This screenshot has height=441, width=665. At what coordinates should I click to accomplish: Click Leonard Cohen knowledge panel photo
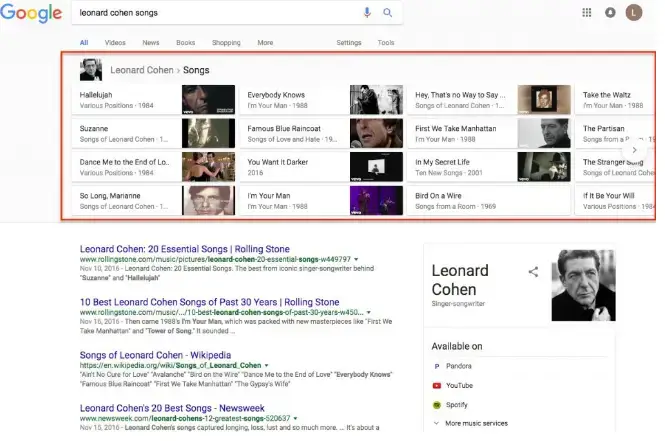coord(583,285)
